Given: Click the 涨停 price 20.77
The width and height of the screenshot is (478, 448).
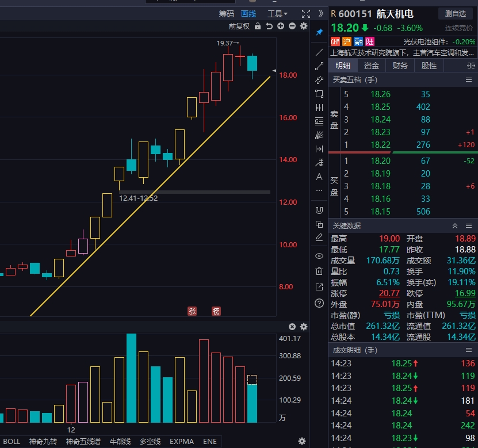Looking at the screenshot, I should pos(389,293).
